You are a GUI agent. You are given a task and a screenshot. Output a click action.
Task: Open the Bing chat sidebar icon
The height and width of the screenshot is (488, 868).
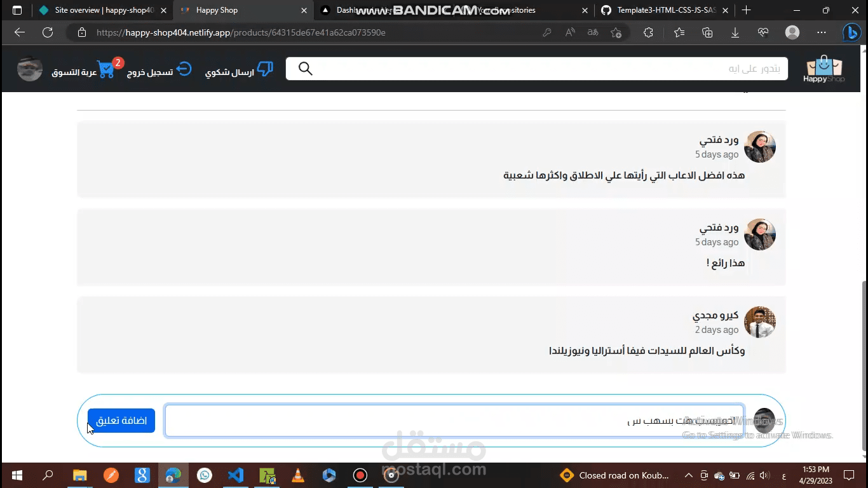click(x=851, y=32)
